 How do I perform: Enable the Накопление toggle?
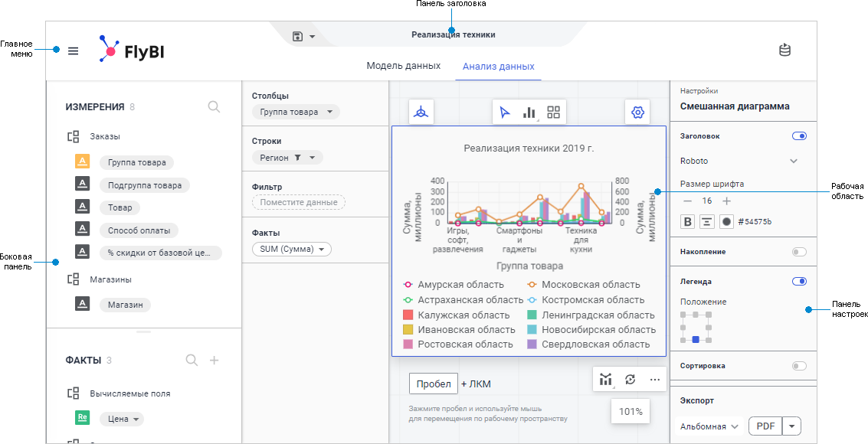tap(799, 252)
